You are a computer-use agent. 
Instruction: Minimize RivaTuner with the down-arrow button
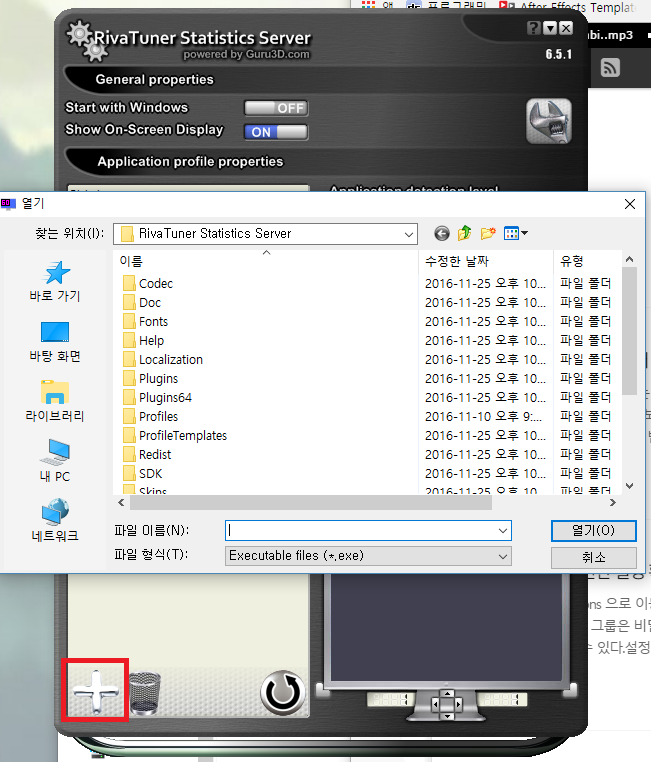point(550,28)
